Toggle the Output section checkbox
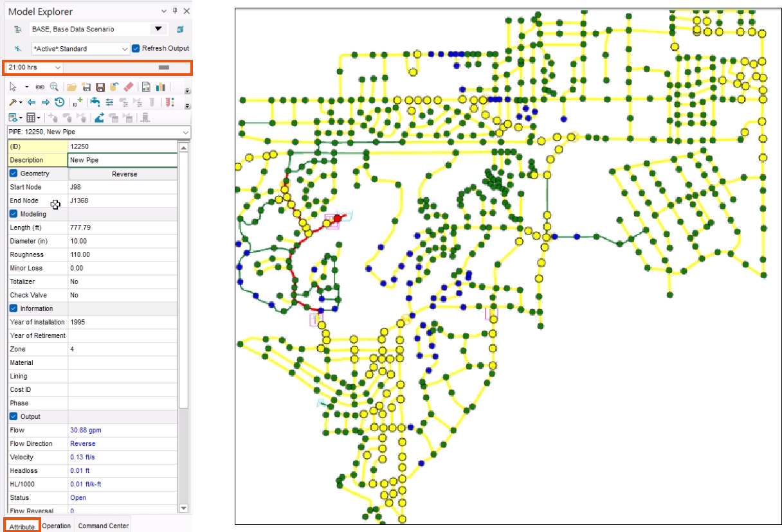The width and height of the screenshot is (782, 532). pyautogui.click(x=14, y=416)
